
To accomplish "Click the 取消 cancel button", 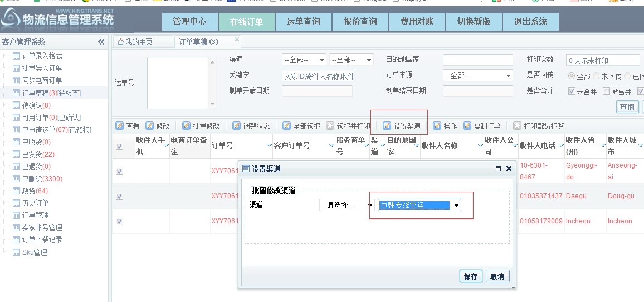I will tap(497, 276).
